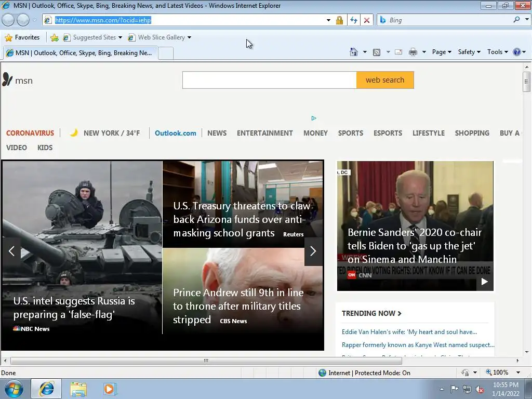Click Add to Favorites bar icon

[x=54, y=37]
